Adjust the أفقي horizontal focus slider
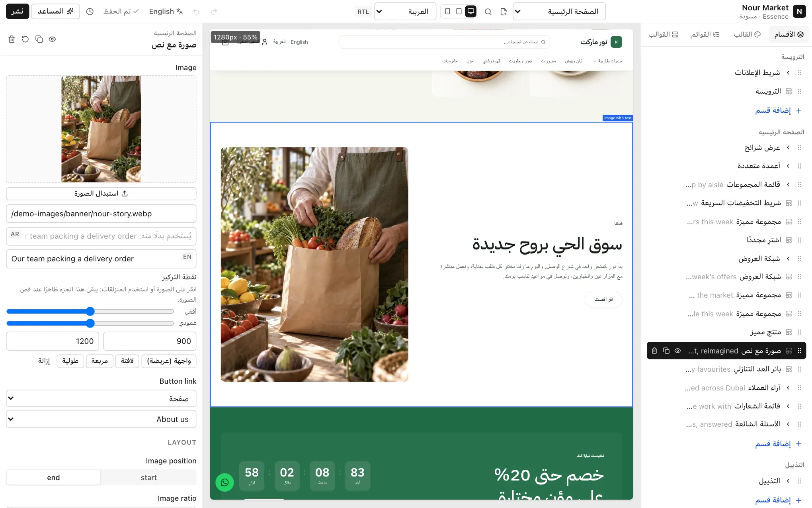The width and height of the screenshot is (812, 508). coord(90,311)
